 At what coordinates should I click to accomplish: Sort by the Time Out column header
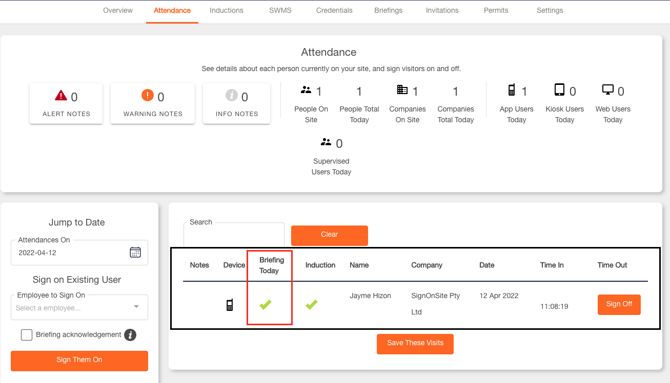tap(612, 265)
